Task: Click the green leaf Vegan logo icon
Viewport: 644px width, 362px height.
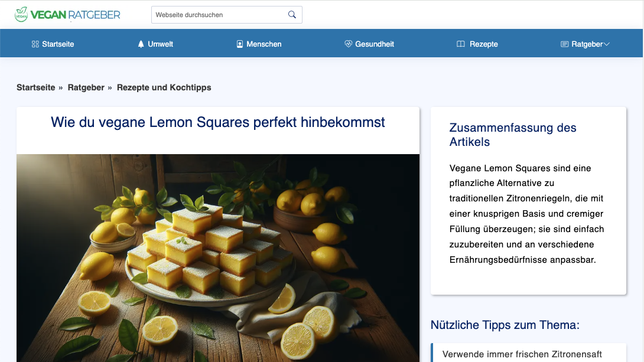Action: click(21, 14)
